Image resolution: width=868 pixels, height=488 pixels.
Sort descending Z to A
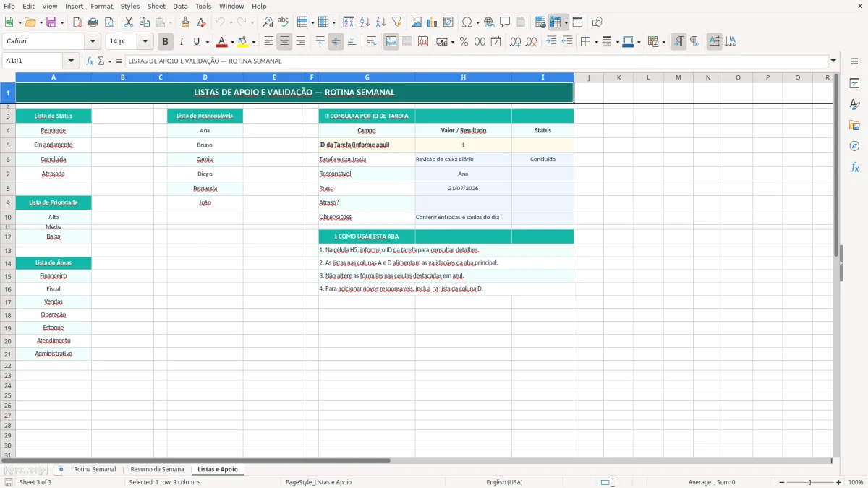[381, 22]
